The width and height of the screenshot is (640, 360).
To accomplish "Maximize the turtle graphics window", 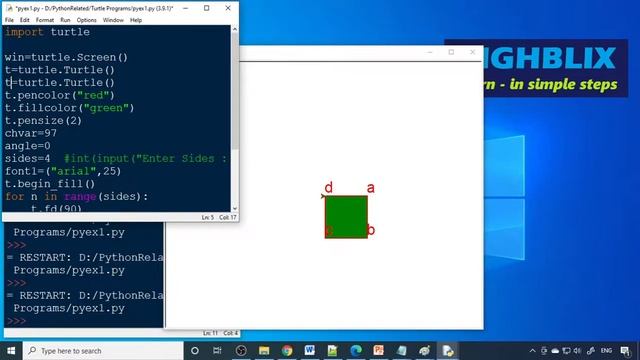I will (451, 52).
